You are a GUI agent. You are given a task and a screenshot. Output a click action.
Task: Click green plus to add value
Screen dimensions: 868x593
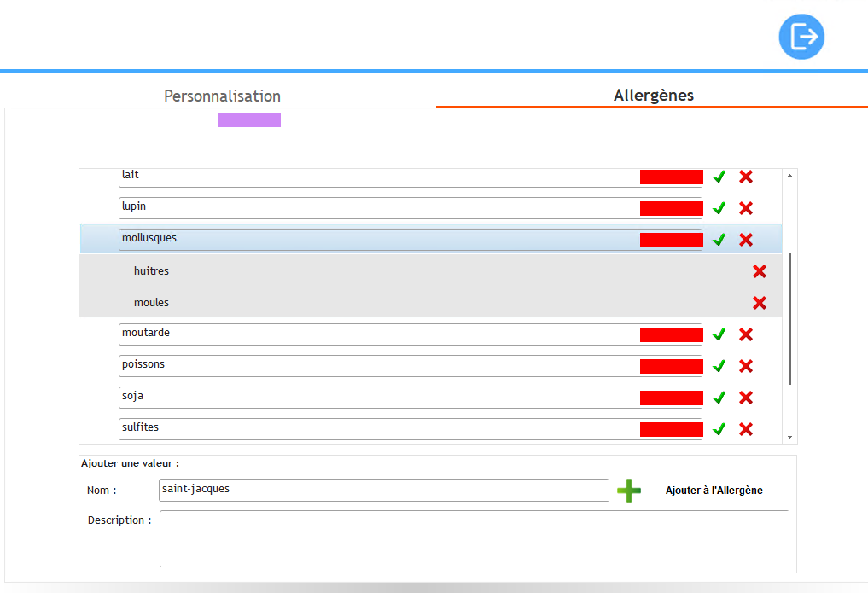(x=629, y=491)
